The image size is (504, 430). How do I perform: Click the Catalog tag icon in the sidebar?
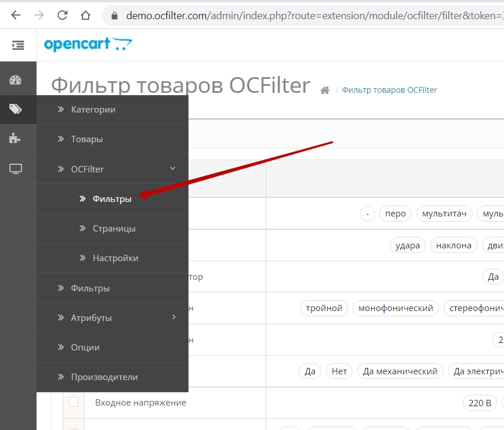pos(16,109)
